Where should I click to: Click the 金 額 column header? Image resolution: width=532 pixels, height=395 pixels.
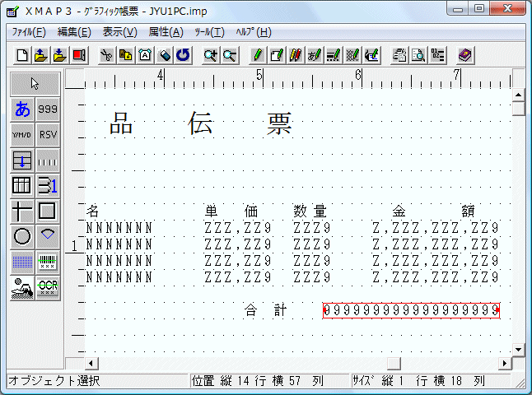coord(433,211)
